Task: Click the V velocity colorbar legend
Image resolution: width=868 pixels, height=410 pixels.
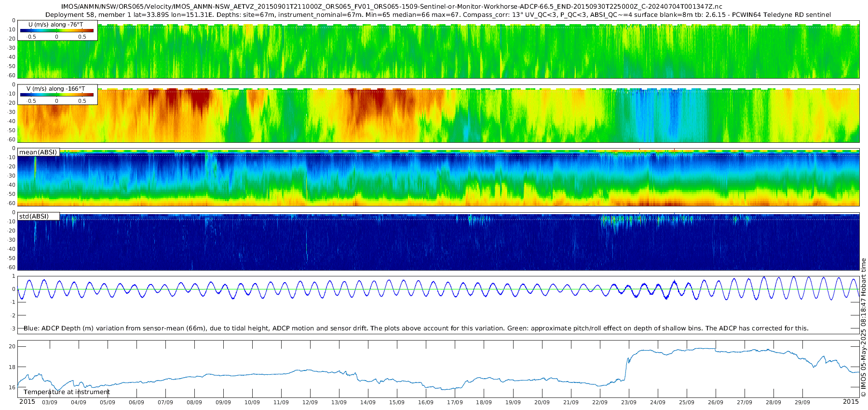Action: click(x=58, y=95)
